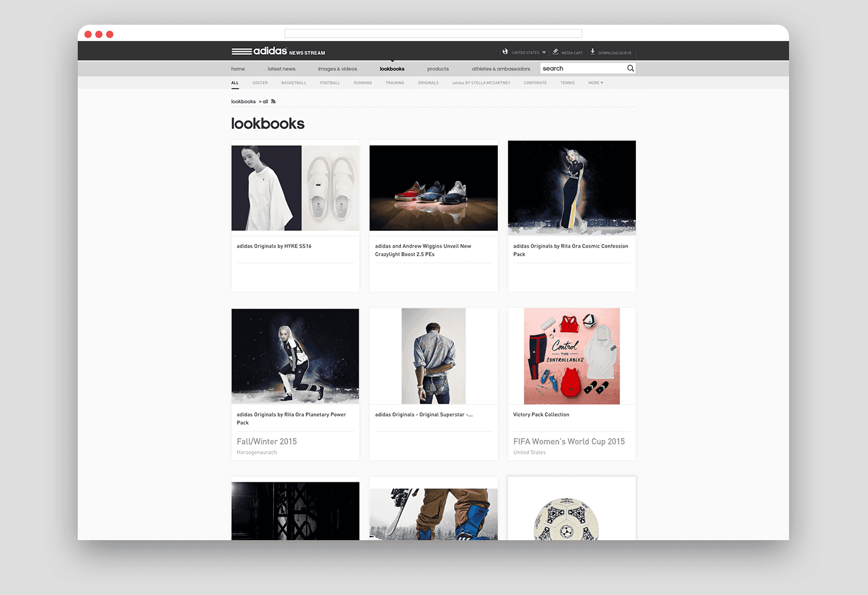Open the products nav tab
The width and height of the screenshot is (868, 595).
[x=438, y=69]
